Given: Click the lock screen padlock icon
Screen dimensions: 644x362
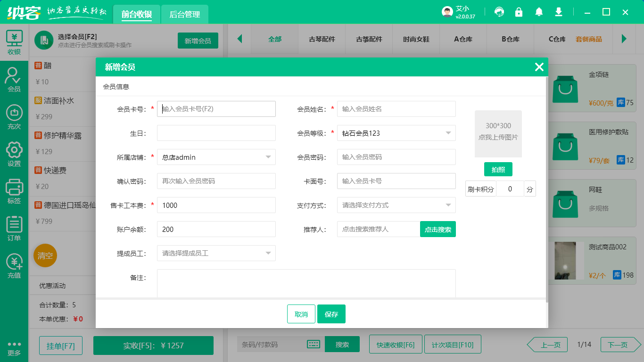Looking at the screenshot, I should 519,12.
